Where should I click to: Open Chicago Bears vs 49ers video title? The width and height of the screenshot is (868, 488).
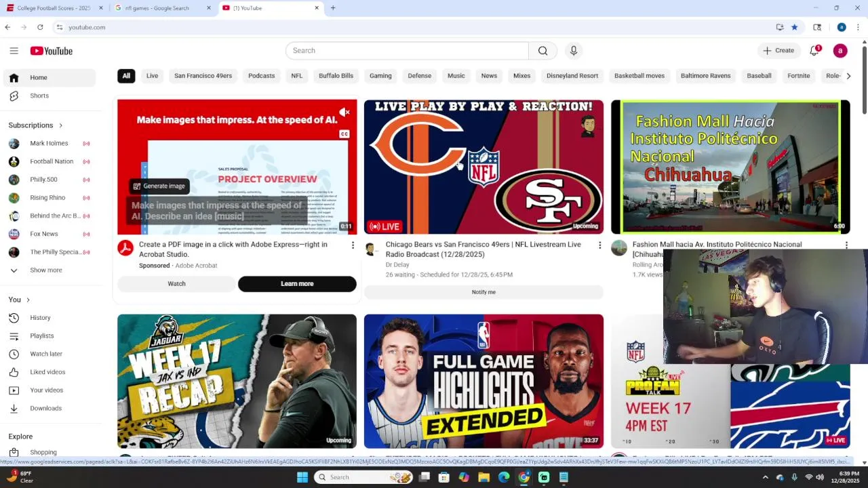[483, 249]
